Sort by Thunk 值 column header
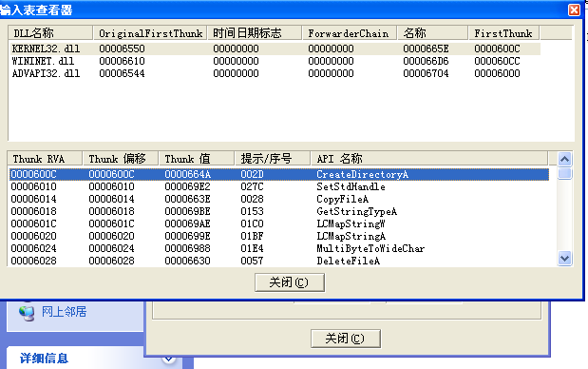 197,159
